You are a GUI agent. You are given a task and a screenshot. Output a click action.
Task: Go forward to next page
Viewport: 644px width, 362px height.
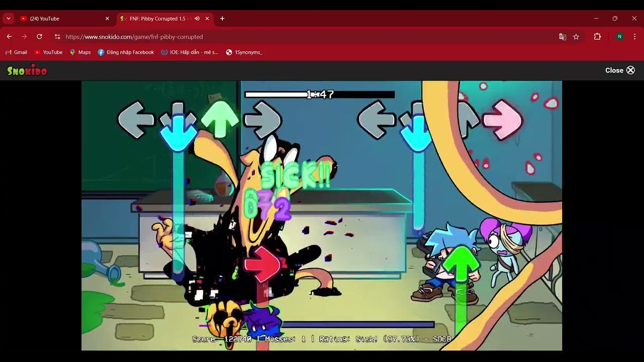click(x=24, y=37)
